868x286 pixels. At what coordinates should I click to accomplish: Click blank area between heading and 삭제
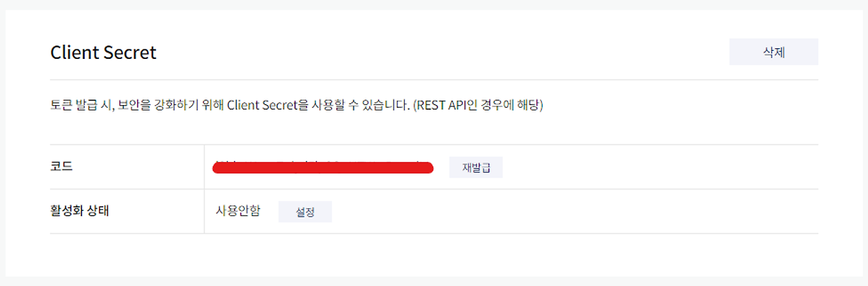coord(441,52)
